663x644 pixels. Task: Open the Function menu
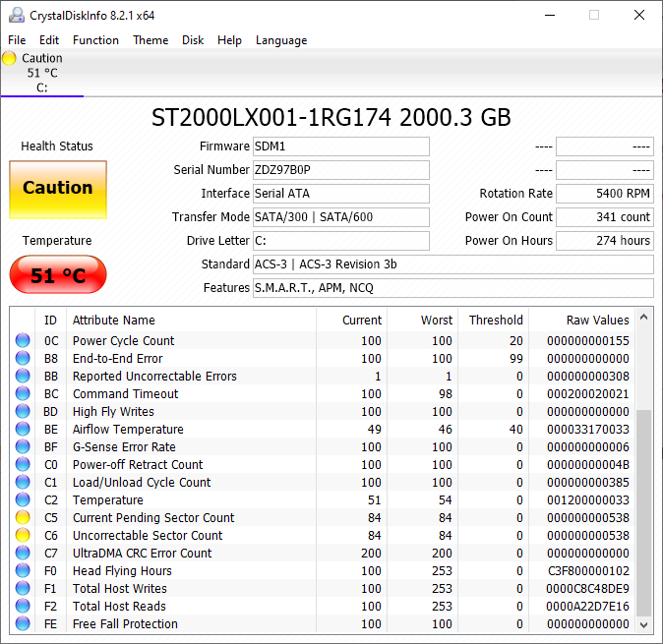click(x=96, y=40)
